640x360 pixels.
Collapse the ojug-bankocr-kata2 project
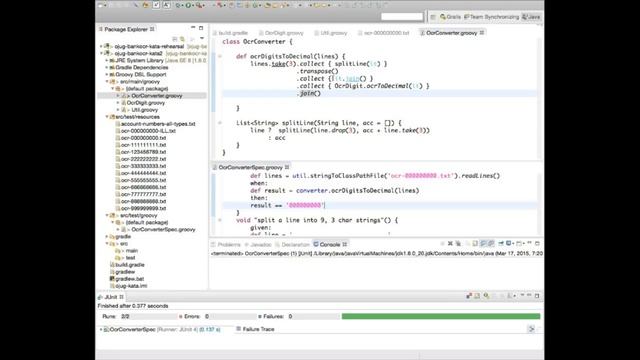[101, 53]
